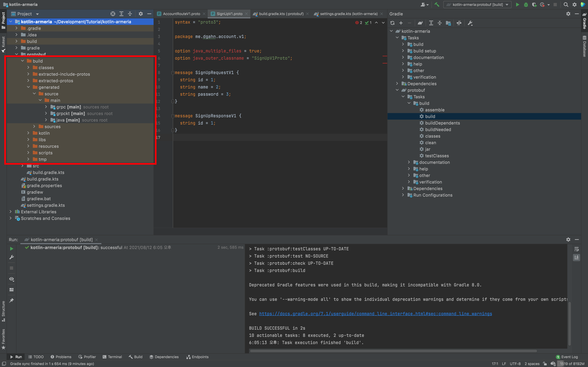Expand External Libraries in project tree
The height and width of the screenshot is (367, 588).
[x=10, y=212]
